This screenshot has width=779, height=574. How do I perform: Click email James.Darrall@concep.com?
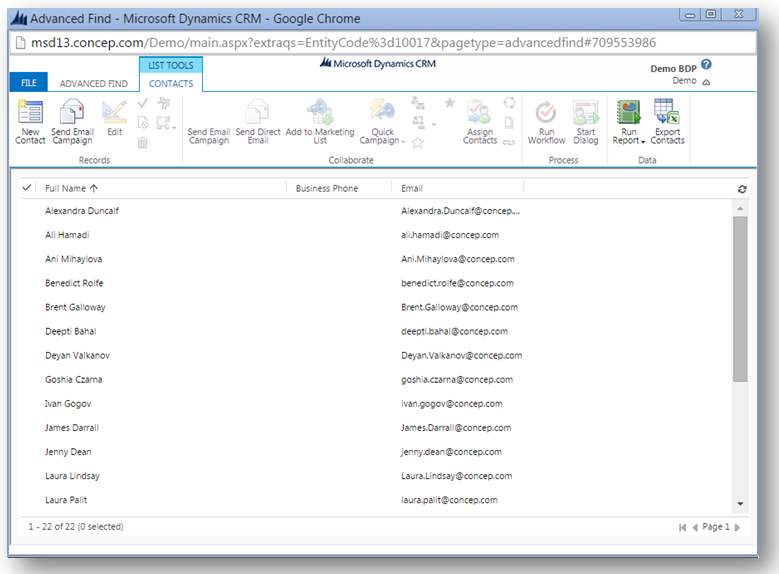[456, 428]
